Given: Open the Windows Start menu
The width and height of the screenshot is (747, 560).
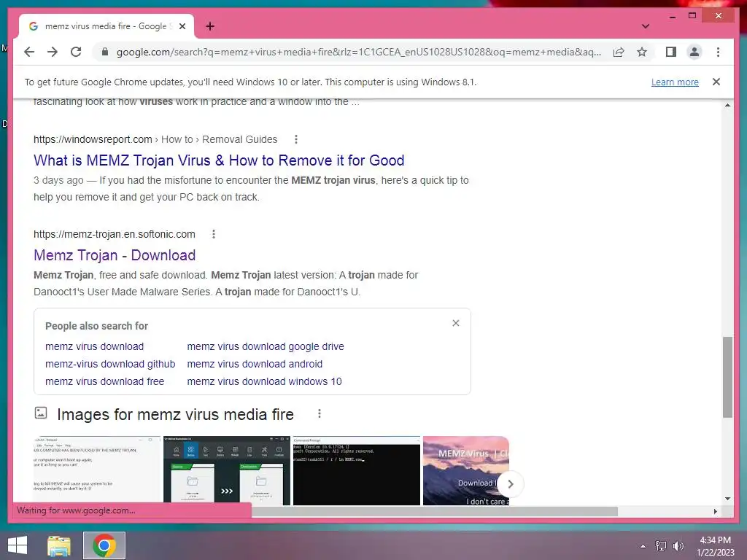Looking at the screenshot, I should point(18,545).
